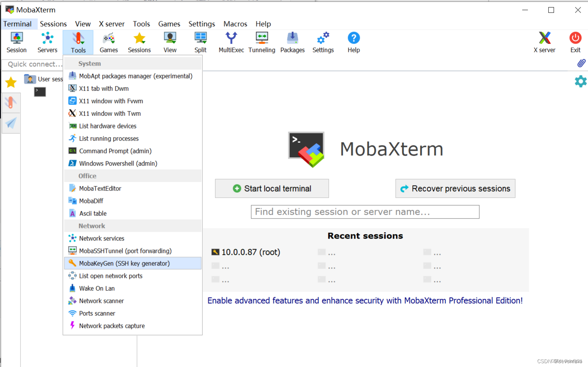Image resolution: width=588 pixels, height=367 pixels.
Task: Click the X server toolbar icon
Action: [544, 42]
